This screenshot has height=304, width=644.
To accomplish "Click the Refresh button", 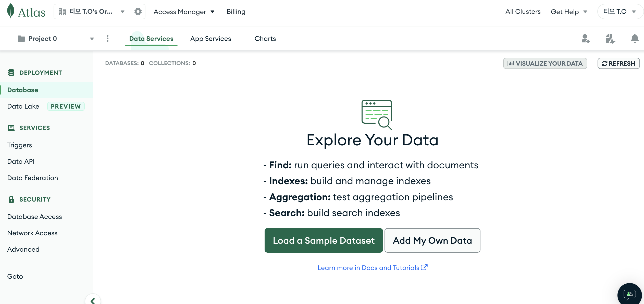I will [x=619, y=63].
